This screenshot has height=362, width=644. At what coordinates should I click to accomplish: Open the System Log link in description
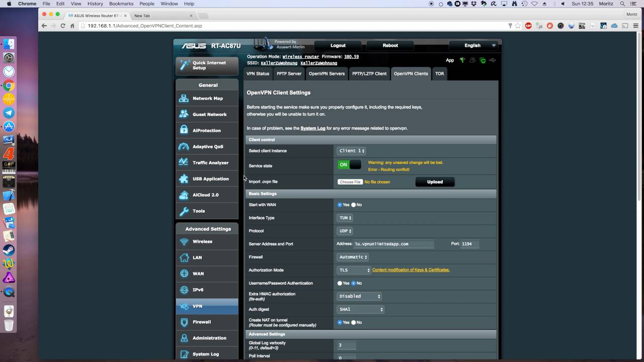pyautogui.click(x=313, y=128)
